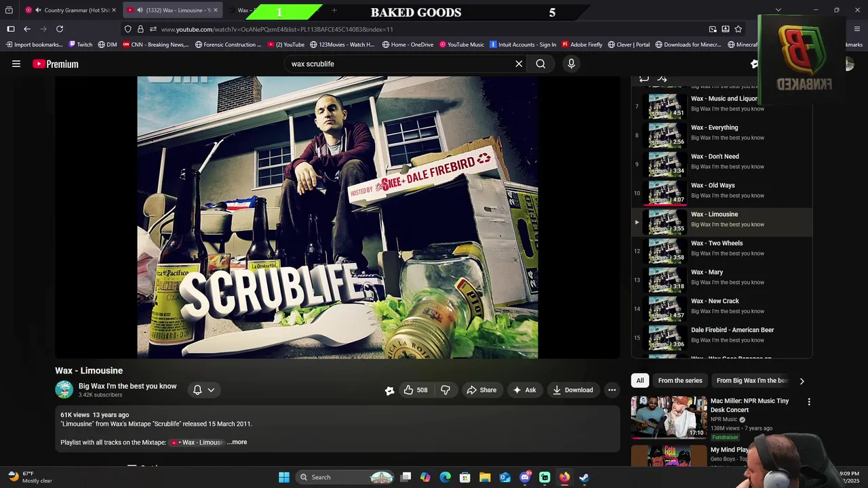This screenshot has height=488, width=868.
Task: Open the tracking protection shield icon
Action: pos(127,29)
